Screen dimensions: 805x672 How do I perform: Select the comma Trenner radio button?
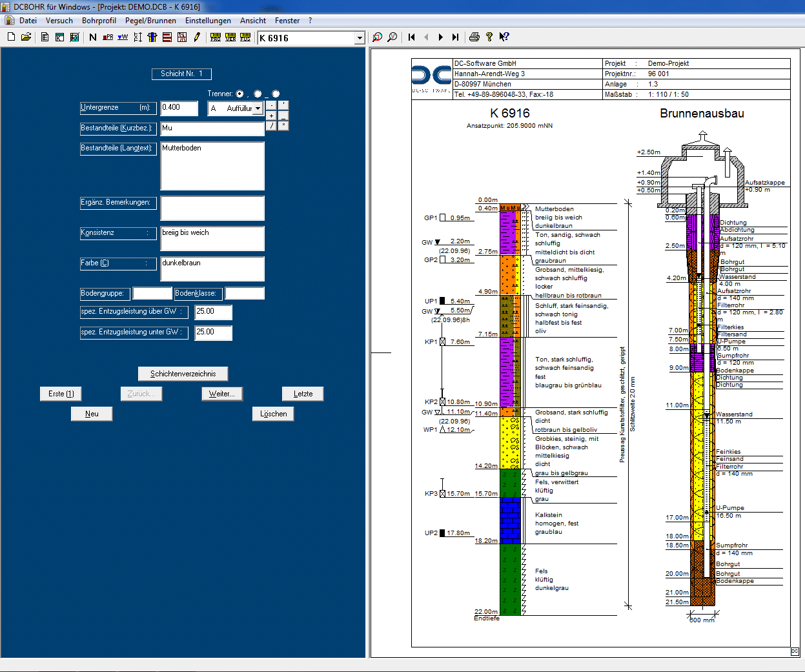239,94
